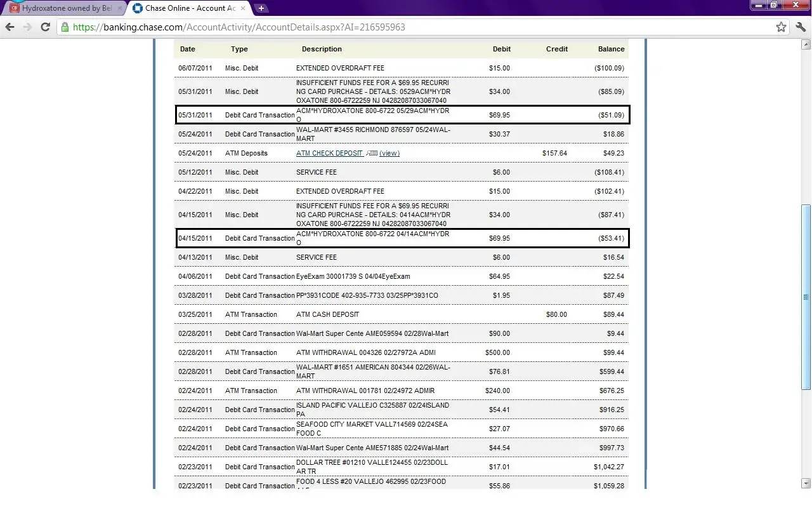Click the green SSL padlock icon

tap(65, 27)
